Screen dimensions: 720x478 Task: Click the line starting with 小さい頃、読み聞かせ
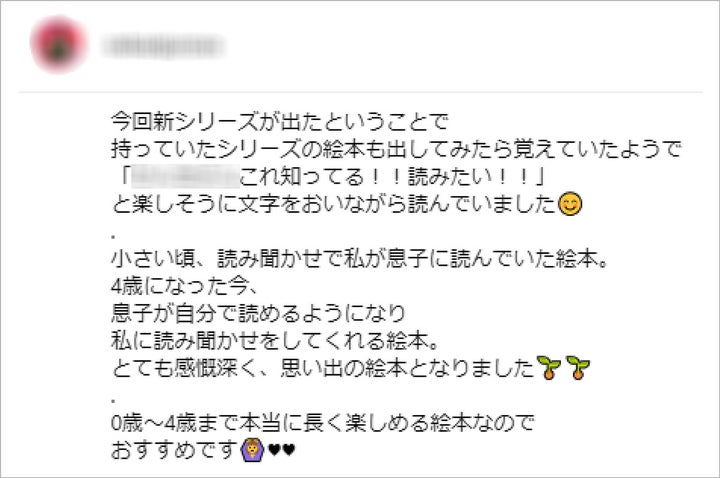[360, 259]
